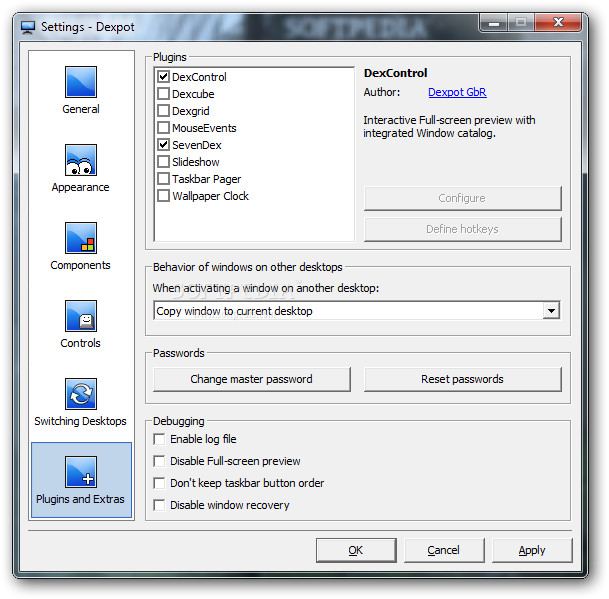Switch to the General tab label

point(81,109)
